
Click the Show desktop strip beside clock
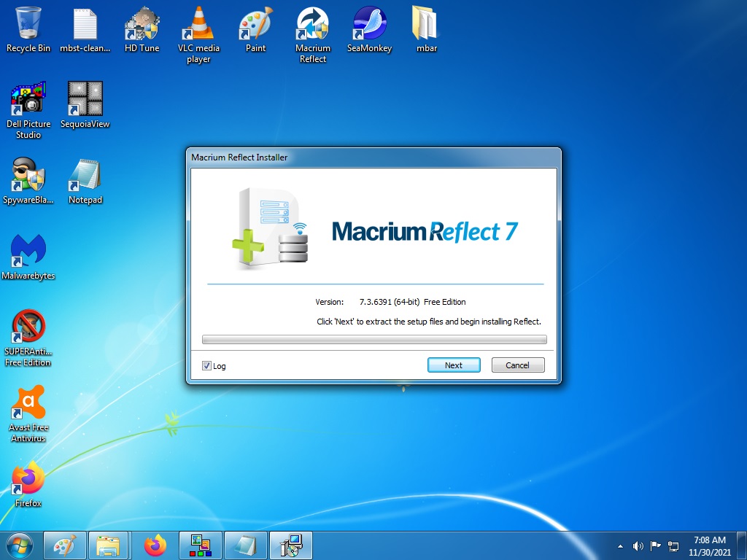(x=742, y=545)
